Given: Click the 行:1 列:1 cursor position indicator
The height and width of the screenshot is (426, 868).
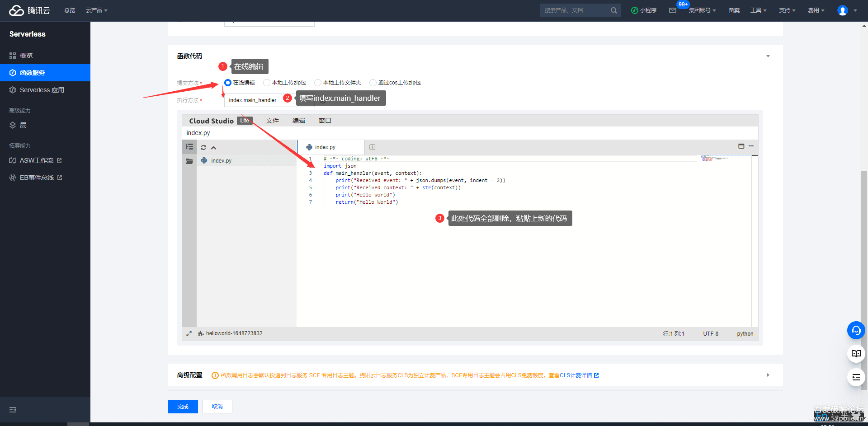Looking at the screenshot, I should tap(674, 334).
